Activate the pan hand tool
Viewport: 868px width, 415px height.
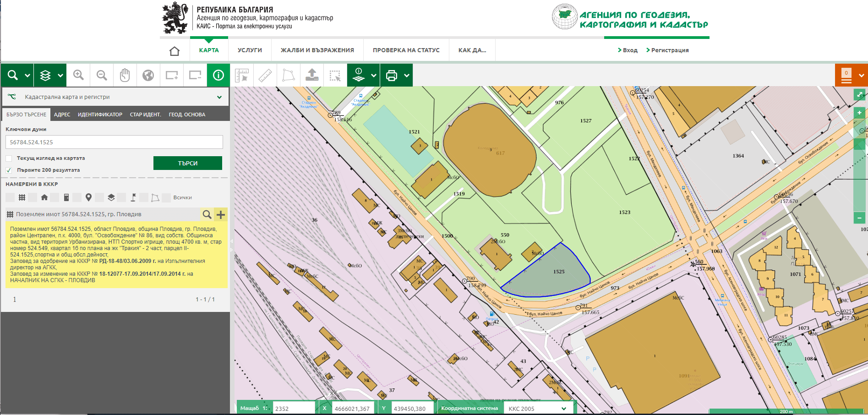(125, 75)
